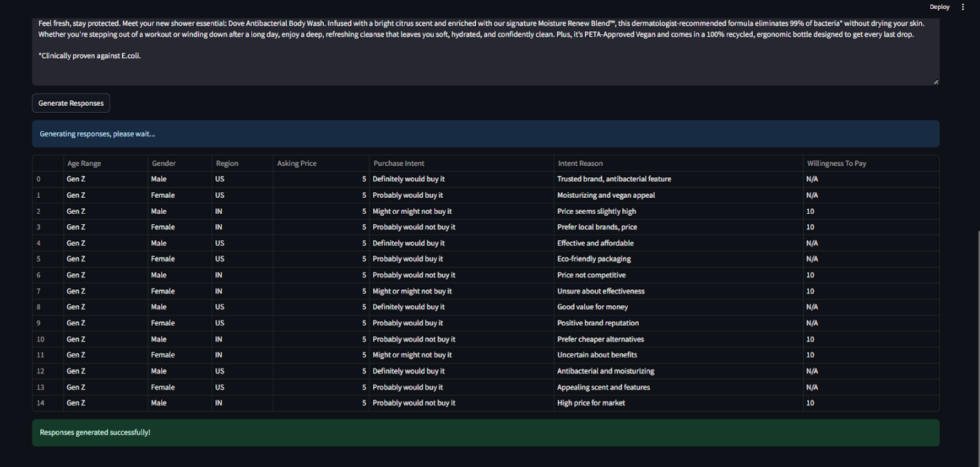The image size is (980, 467).
Task: Click row index 7 in the table
Action: tap(48, 291)
